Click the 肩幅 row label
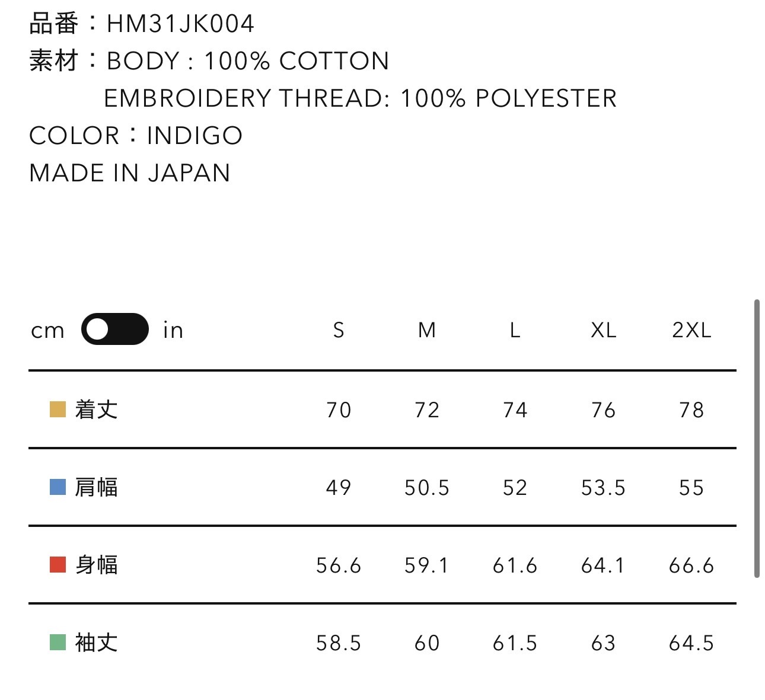Screen dimensions: 765x700 [x=97, y=487]
